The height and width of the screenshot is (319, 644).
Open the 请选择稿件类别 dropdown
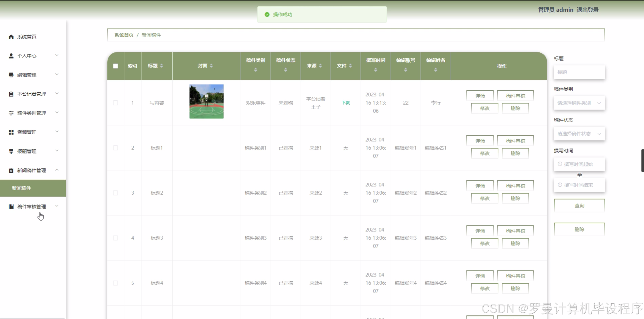pos(579,103)
